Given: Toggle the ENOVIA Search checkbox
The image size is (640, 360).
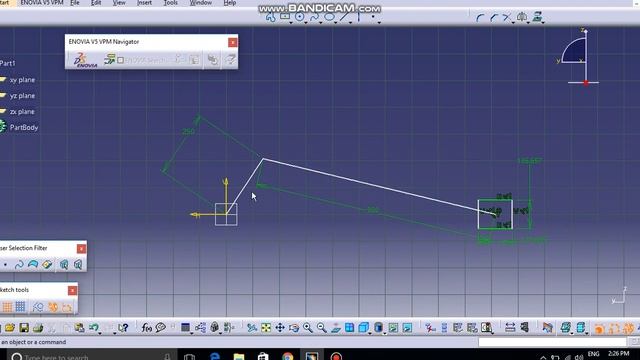Looking at the screenshot, I should tap(120, 60).
